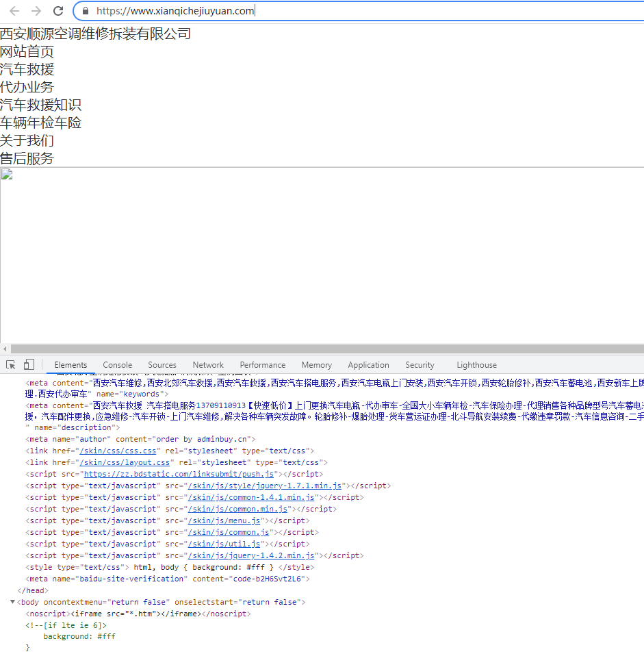Select the Lighthouse tab

476,365
